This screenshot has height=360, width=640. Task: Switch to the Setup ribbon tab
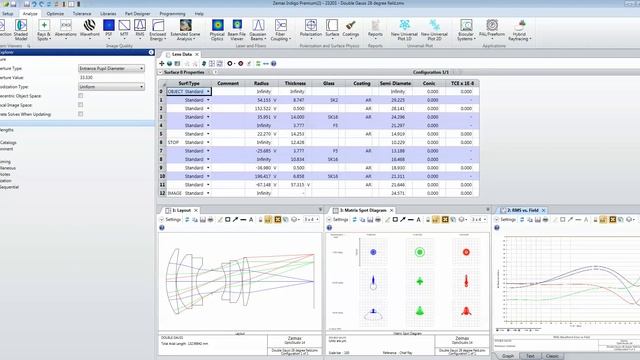pos(8,13)
